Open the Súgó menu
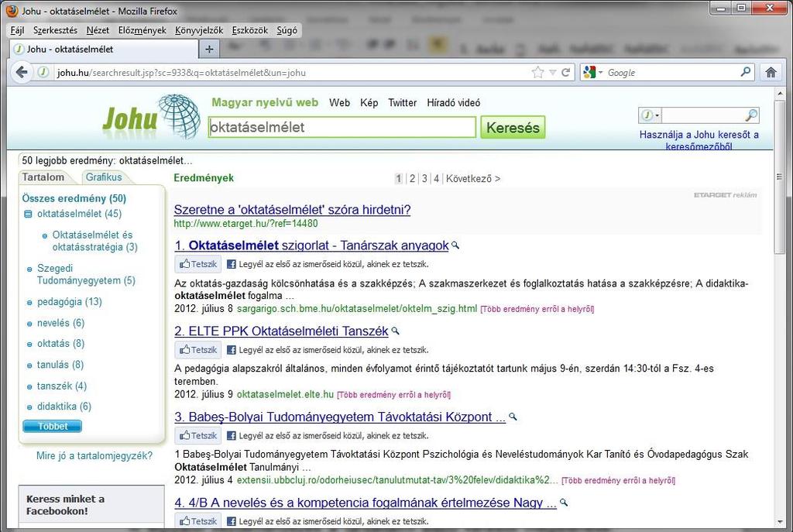Viewport: 793px width, 532px height. (287, 30)
